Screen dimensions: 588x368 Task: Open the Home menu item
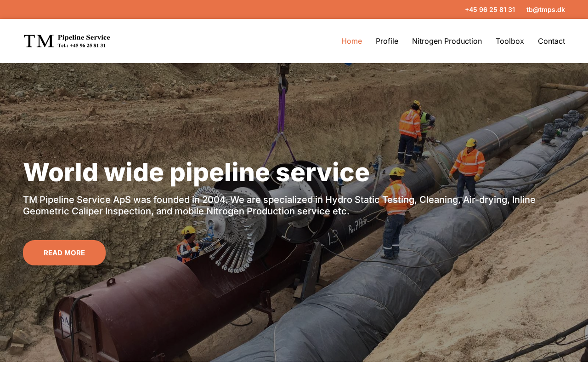pyautogui.click(x=351, y=41)
